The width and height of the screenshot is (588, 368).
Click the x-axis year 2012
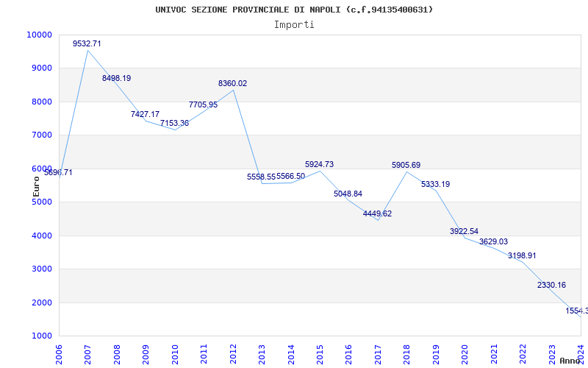click(233, 353)
